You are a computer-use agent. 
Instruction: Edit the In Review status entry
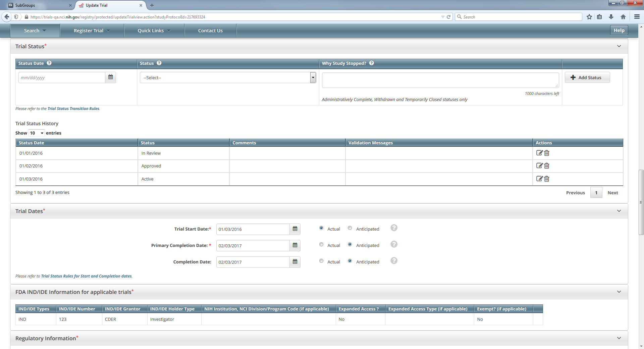tap(539, 153)
